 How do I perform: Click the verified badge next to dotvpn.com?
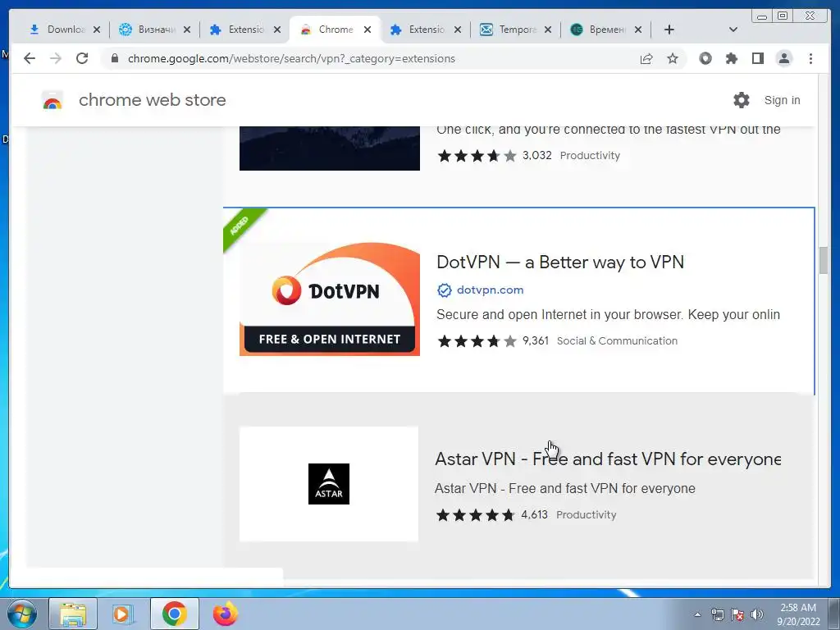(x=444, y=290)
